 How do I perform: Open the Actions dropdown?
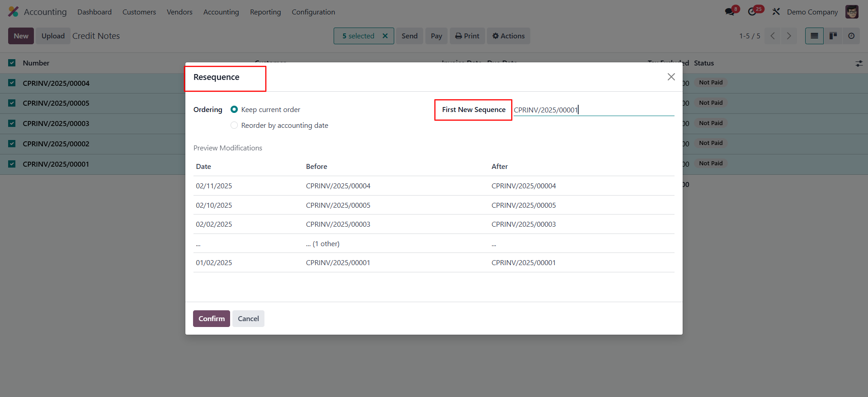(x=508, y=36)
